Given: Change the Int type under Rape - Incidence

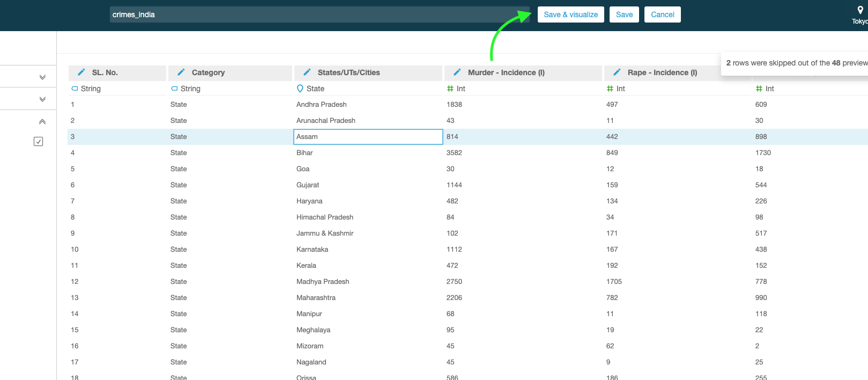Looking at the screenshot, I should (x=616, y=89).
